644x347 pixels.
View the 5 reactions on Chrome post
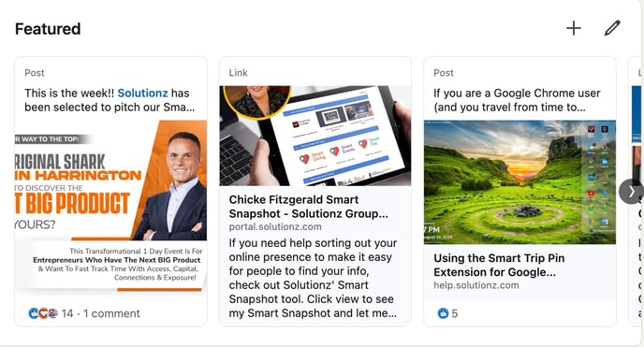click(455, 313)
